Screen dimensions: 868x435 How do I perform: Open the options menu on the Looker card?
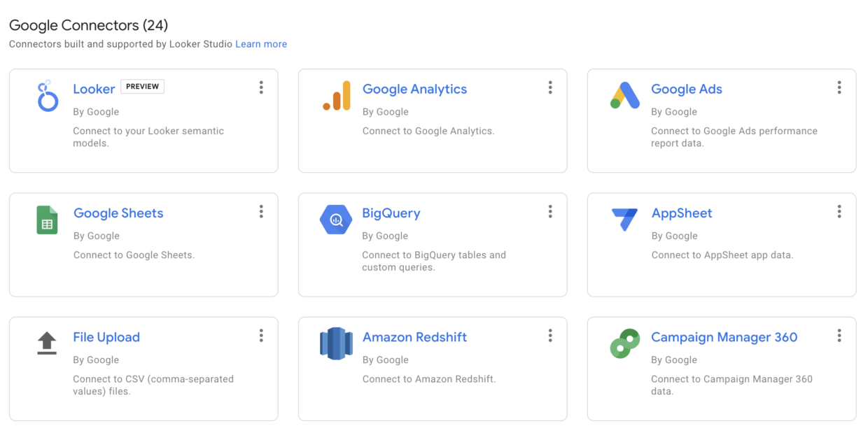[x=261, y=87]
